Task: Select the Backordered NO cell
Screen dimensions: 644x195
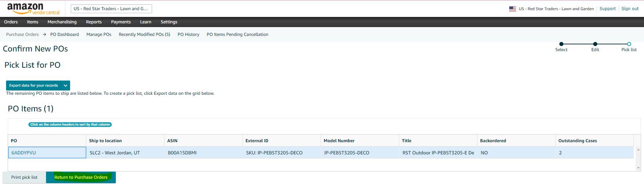Action: pos(516,153)
